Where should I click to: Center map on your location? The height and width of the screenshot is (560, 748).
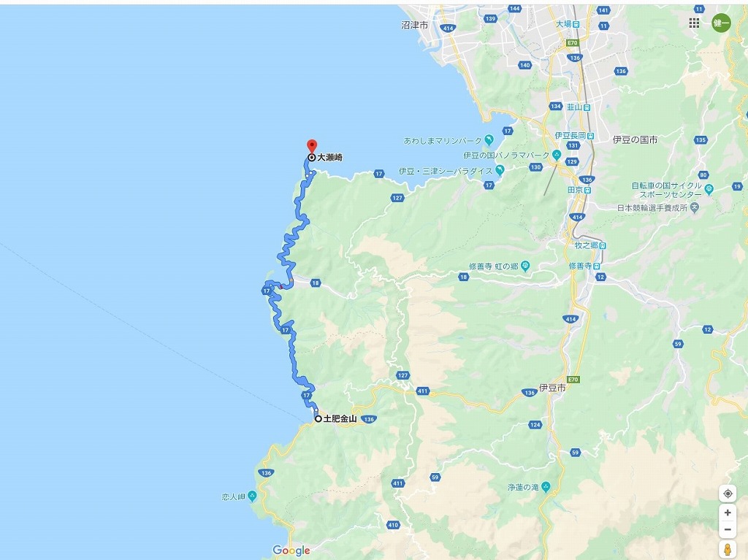click(x=728, y=494)
